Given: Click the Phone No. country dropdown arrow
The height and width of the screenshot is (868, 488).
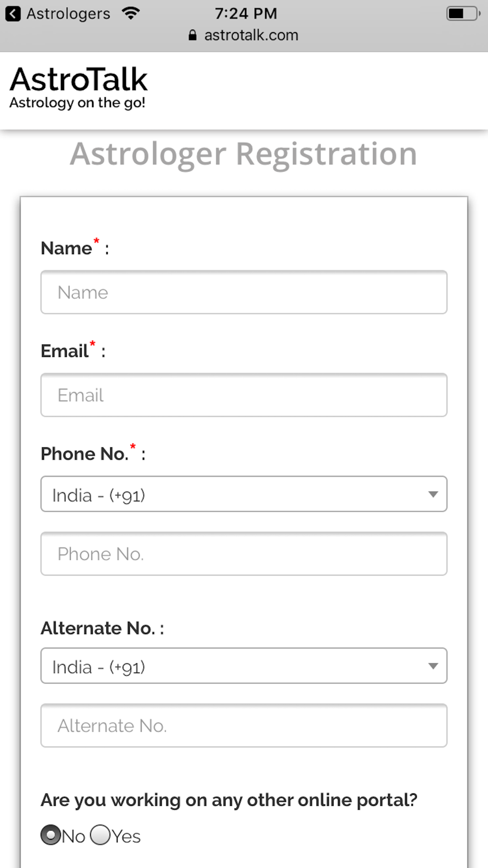Looking at the screenshot, I should 433,495.
